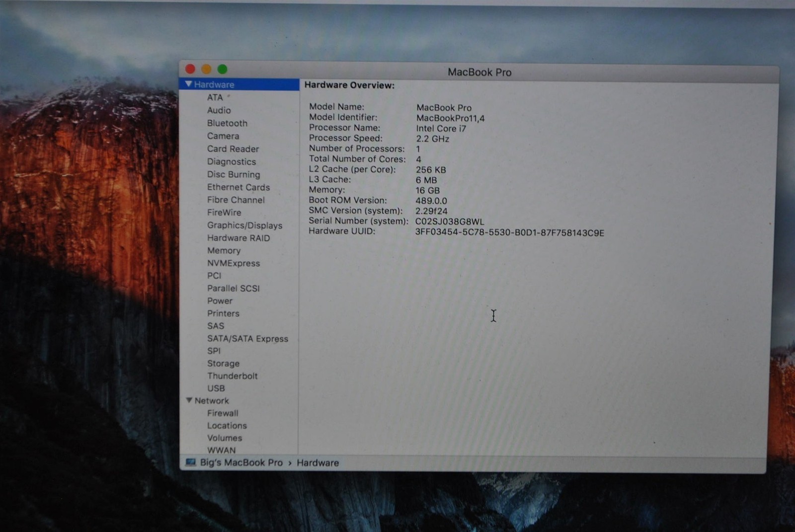
Task: Click the Hardware Overview heading
Action: point(349,85)
